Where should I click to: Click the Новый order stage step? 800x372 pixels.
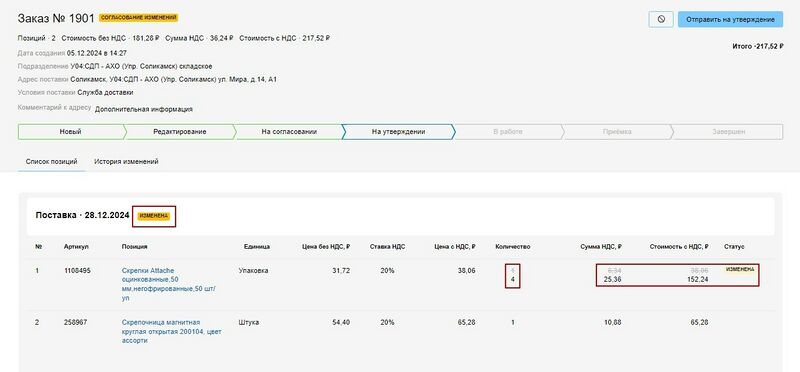click(70, 132)
